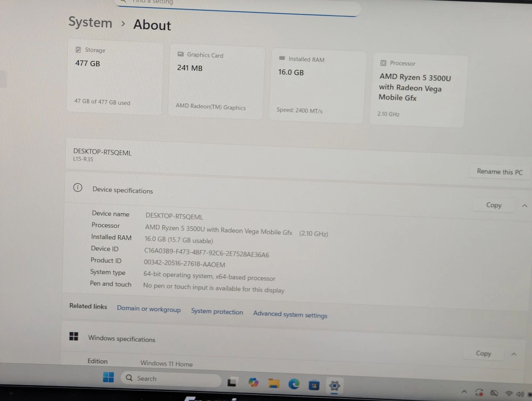Screen dimensions: 532x401
Task: Open the System protection link
Action: click(217, 312)
